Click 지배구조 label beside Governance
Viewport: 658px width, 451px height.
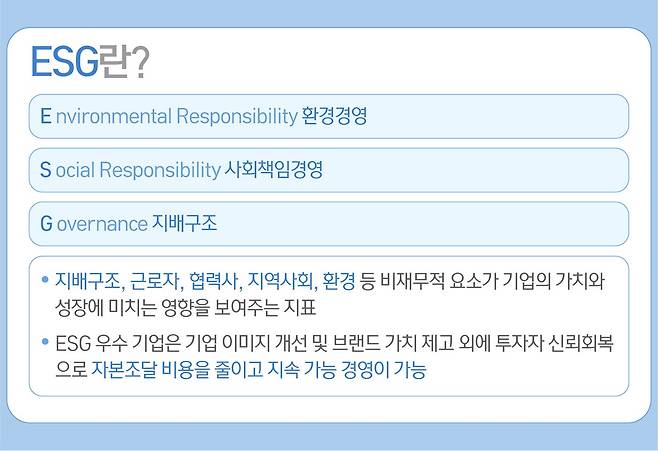click(x=184, y=224)
